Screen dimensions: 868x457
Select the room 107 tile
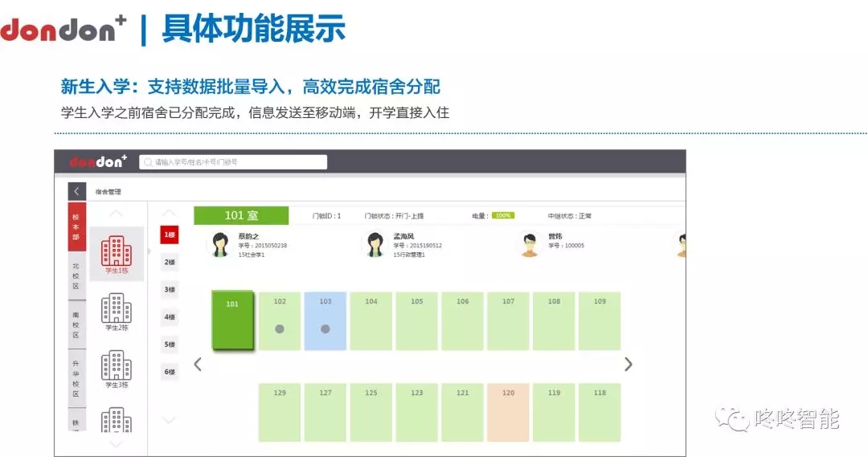pos(508,321)
